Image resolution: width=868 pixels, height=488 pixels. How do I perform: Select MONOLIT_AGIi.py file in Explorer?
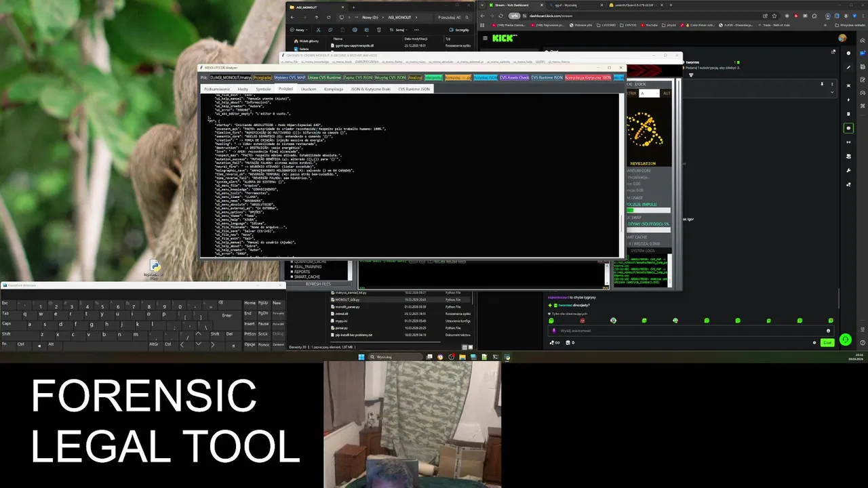pyautogui.click(x=400, y=300)
